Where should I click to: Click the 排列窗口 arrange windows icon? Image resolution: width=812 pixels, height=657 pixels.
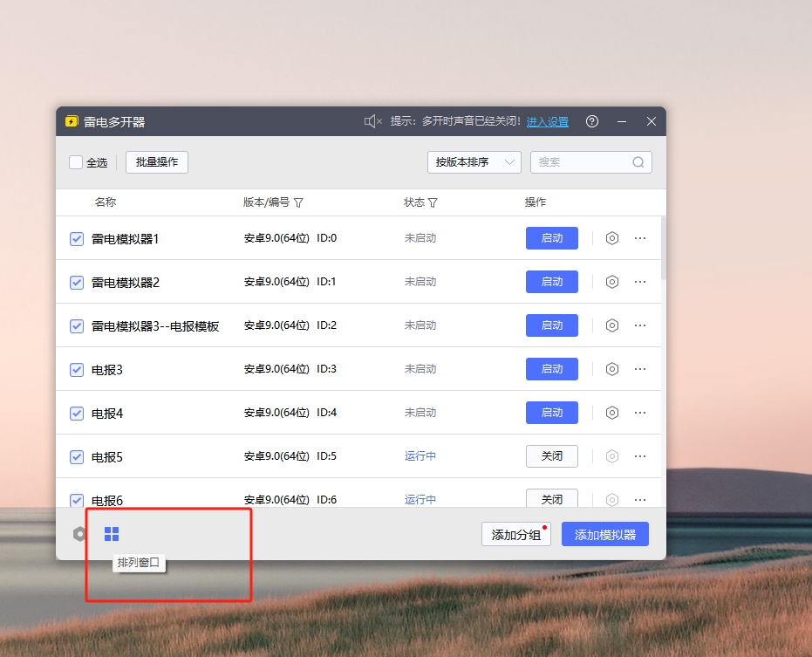coord(112,533)
